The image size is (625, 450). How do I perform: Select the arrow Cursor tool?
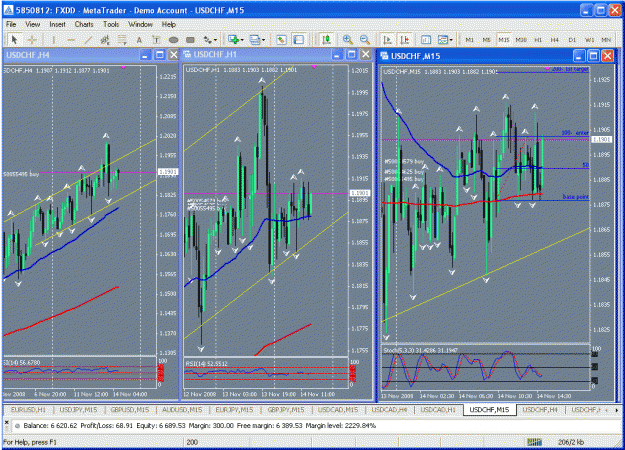15,39
